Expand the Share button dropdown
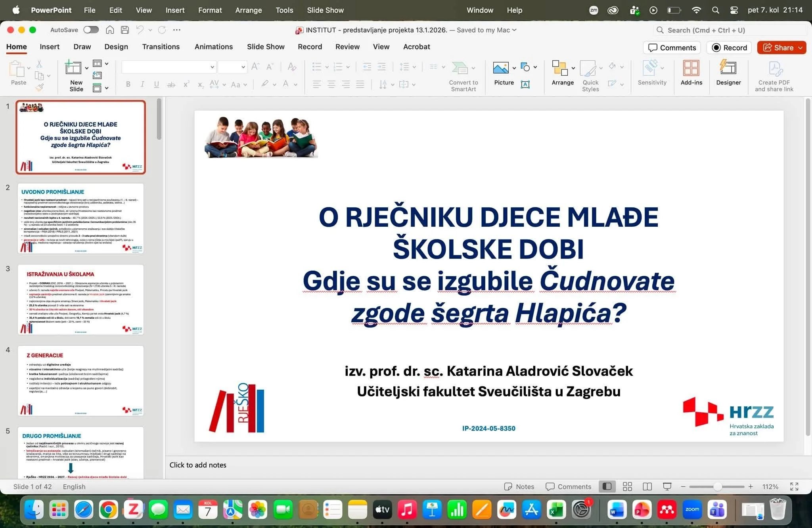 [x=801, y=48]
